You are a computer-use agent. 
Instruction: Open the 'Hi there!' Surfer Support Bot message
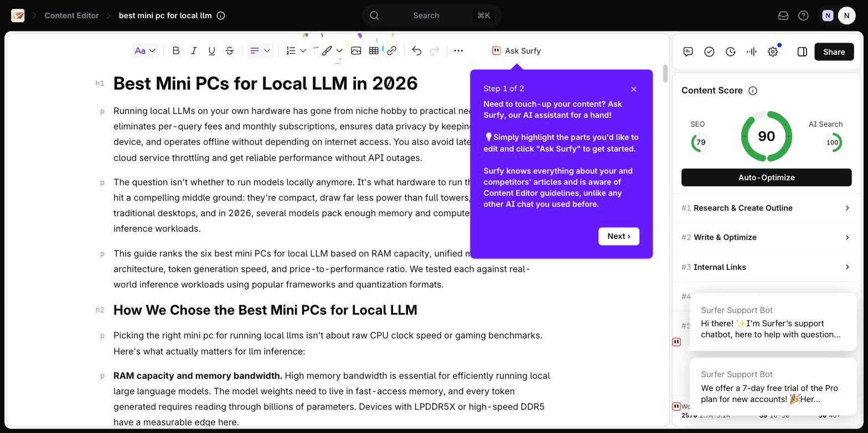point(773,322)
